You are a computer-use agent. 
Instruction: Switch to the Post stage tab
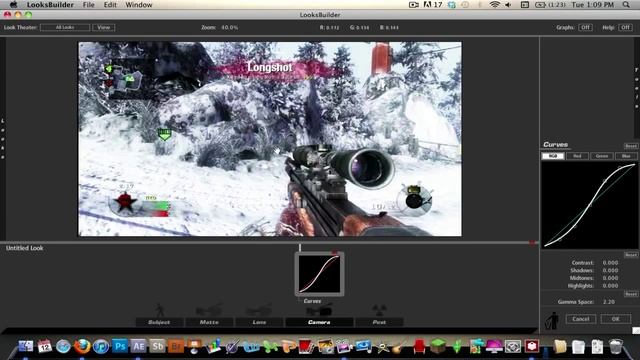point(379,322)
